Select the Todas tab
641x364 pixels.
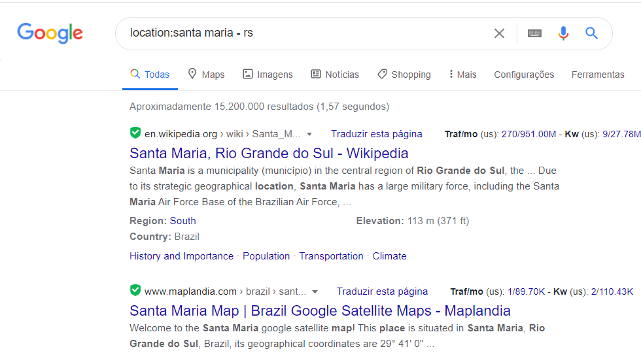(150, 74)
